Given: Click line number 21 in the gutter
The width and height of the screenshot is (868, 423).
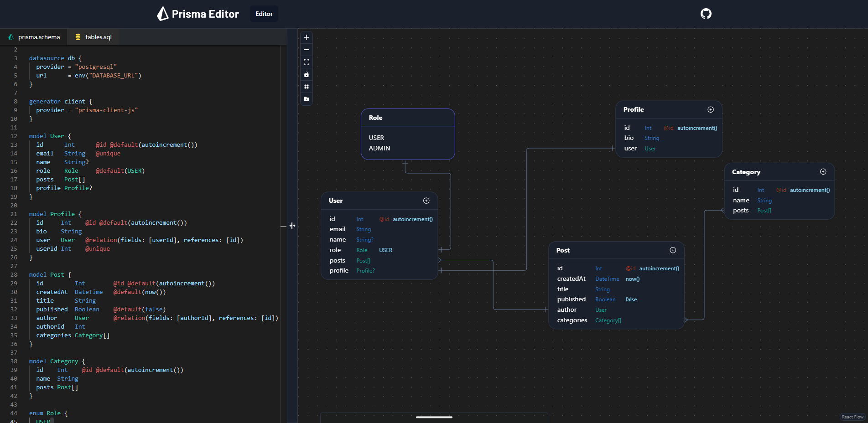Looking at the screenshot, I should 14,214.
